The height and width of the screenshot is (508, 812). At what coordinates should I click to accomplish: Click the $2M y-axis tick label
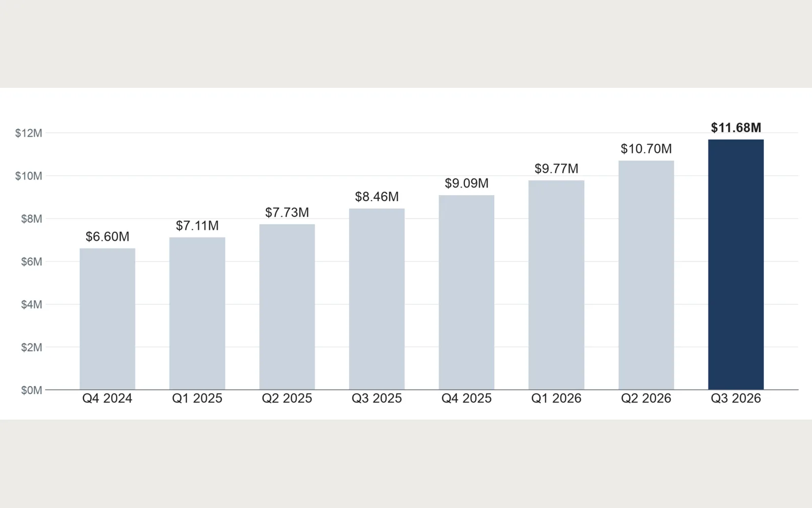click(x=31, y=347)
